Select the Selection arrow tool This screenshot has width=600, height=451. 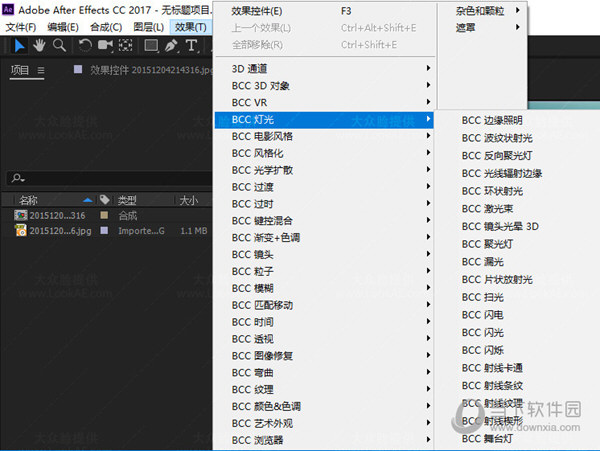click(19, 46)
